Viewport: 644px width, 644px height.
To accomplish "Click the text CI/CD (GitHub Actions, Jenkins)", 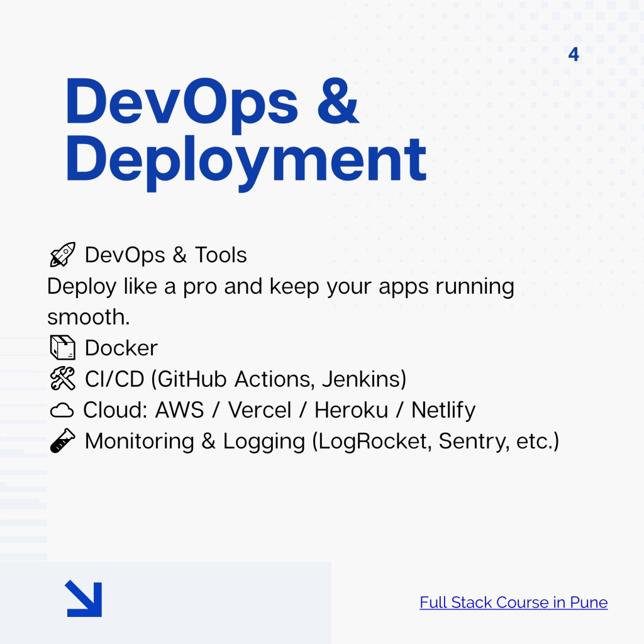I will click(246, 379).
